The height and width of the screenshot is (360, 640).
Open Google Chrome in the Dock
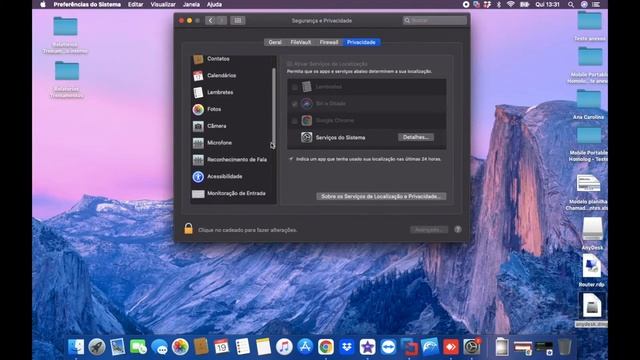click(x=326, y=347)
